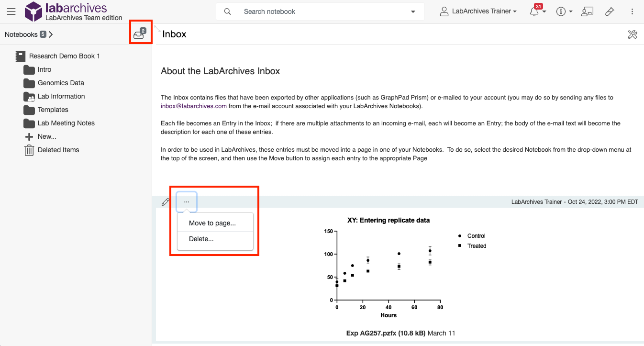The width and height of the screenshot is (644, 346).
Task: Open the tools wrench icon in Inbox header
Action: (x=632, y=34)
